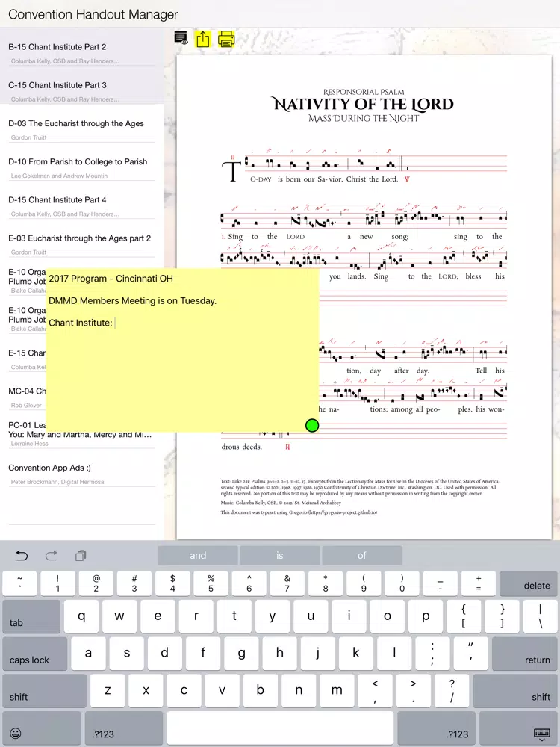
Task: Select D-03 The Eucharist through the Ages
Action: (82, 129)
